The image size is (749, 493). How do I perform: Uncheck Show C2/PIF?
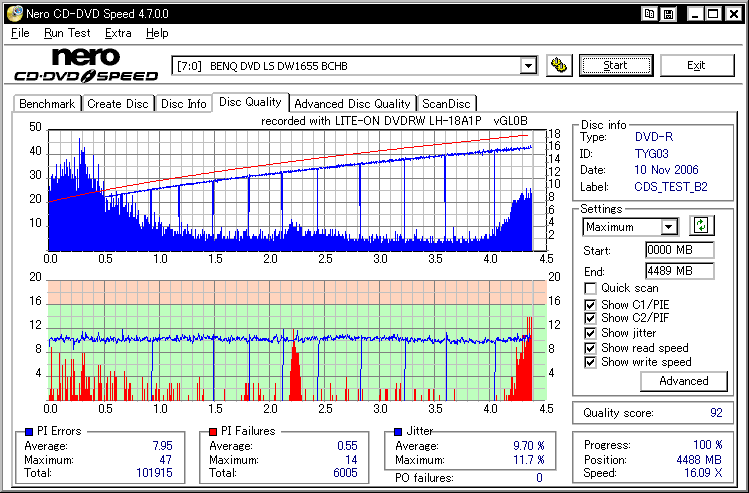pos(590,318)
